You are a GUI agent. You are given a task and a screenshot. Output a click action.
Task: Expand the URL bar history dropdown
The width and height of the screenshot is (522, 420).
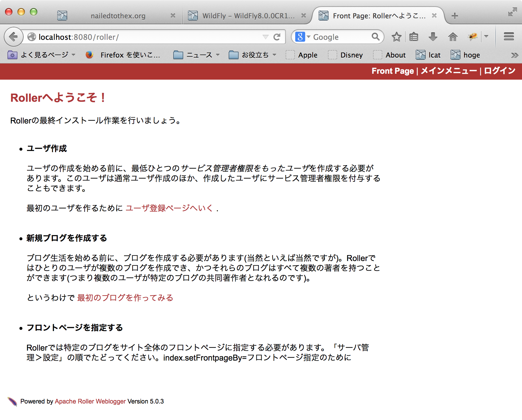[x=265, y=37]
